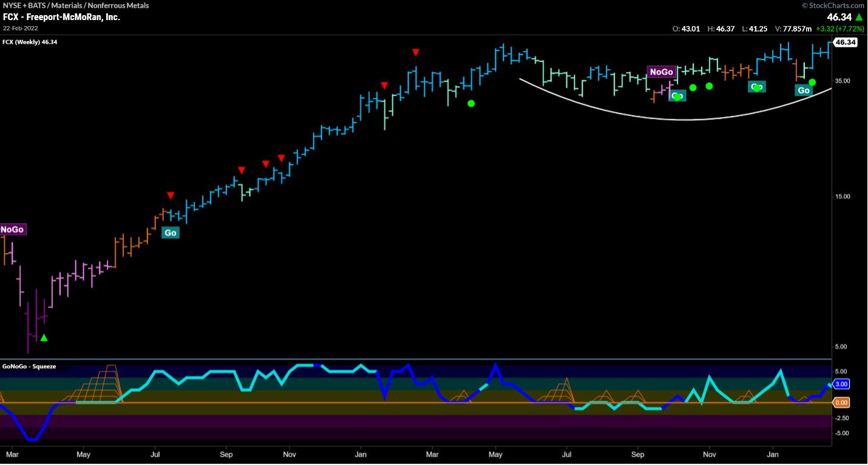
Task: Click the white 46.34 price tag on the right axis
Action: point(845,42)
